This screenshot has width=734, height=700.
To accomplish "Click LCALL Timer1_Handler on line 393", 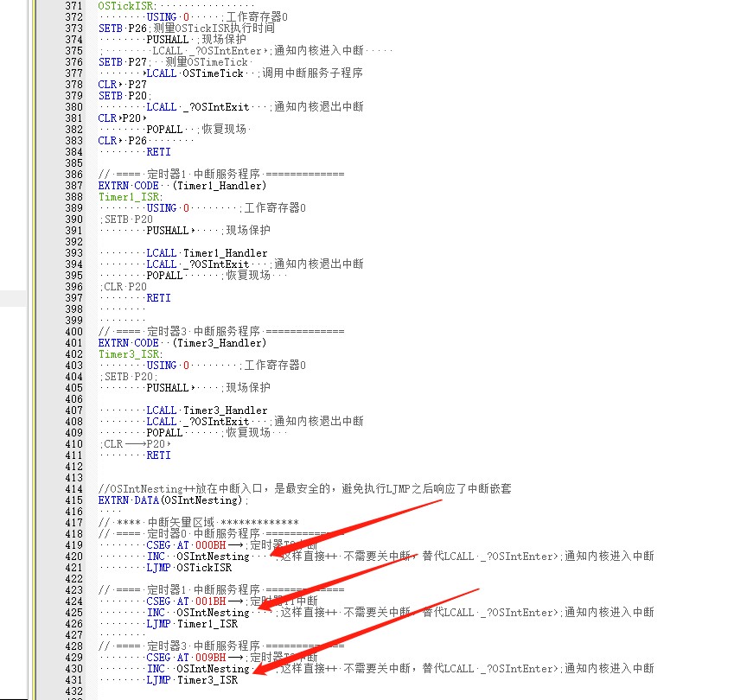I will [207, 253].
